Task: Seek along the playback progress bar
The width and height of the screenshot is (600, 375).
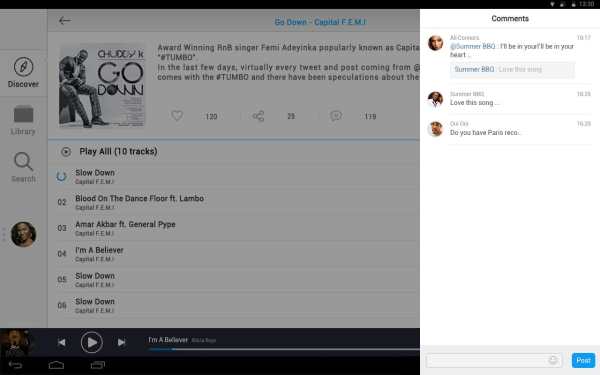Action: point(284,349)
